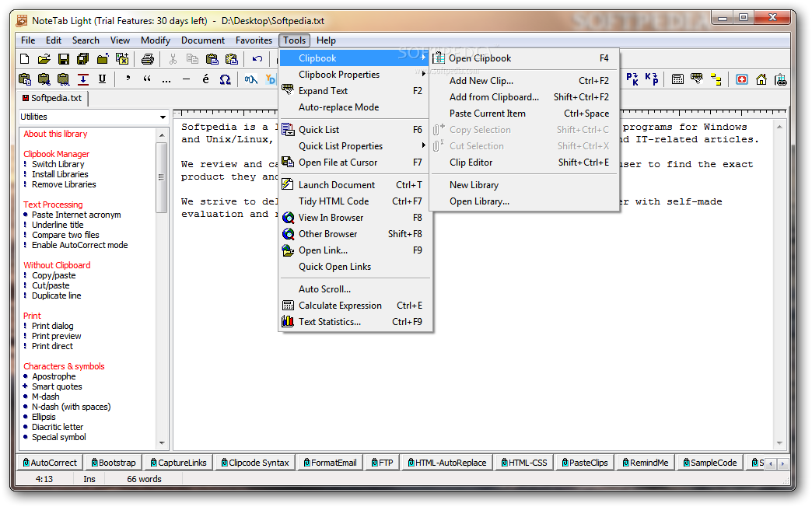Open Clip Editor from the submenu

pyautogui.click(x=524, y=162)
